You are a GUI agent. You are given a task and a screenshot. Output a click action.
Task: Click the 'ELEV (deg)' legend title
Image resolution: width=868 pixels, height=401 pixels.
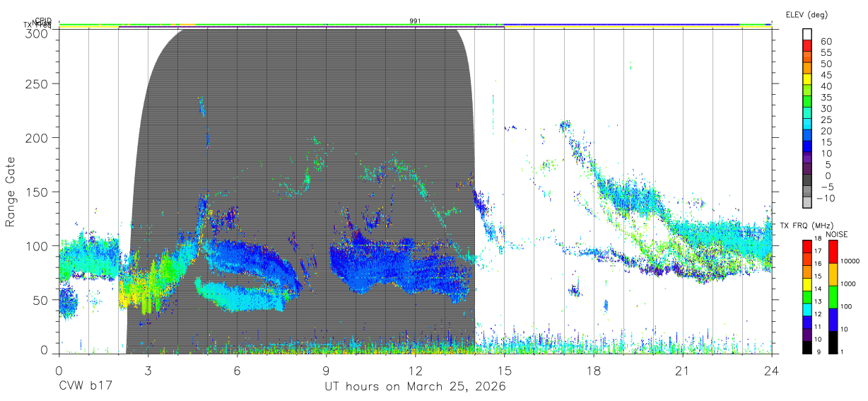click(x=807, y=15)
